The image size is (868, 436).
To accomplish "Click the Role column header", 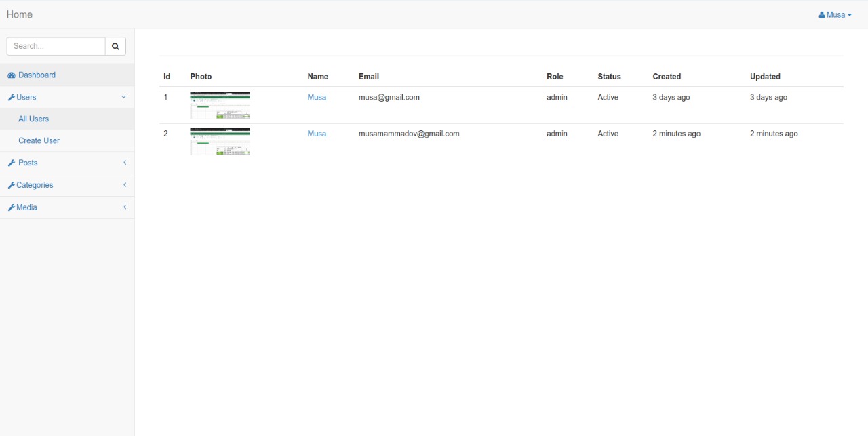I will click(555, 77).
